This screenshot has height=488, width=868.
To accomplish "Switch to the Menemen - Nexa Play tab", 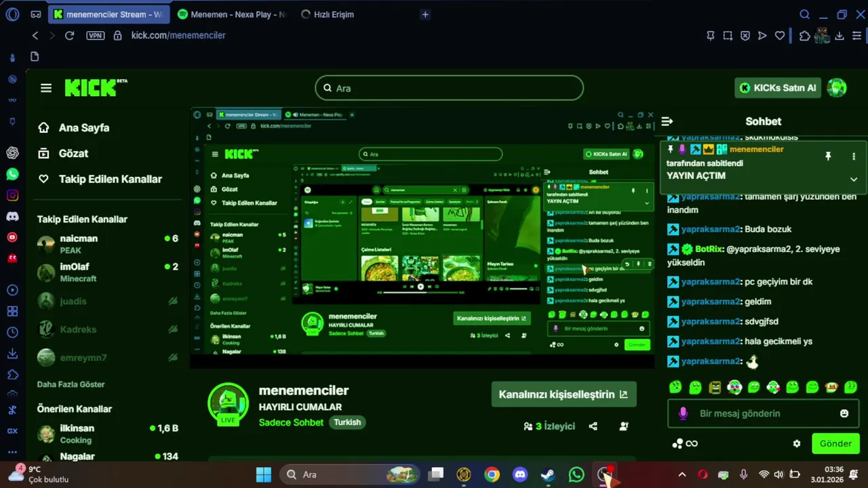I will click(231, 14).
